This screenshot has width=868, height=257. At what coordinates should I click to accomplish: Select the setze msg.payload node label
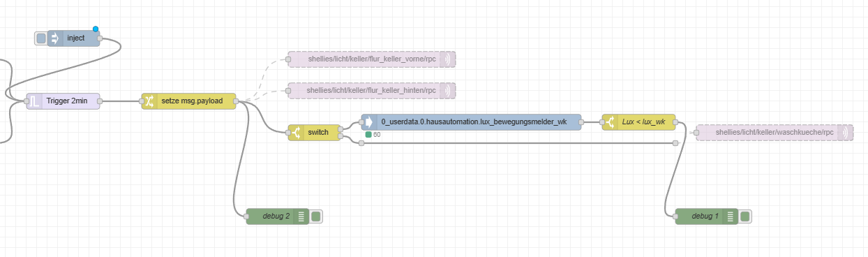coord(192,101)
